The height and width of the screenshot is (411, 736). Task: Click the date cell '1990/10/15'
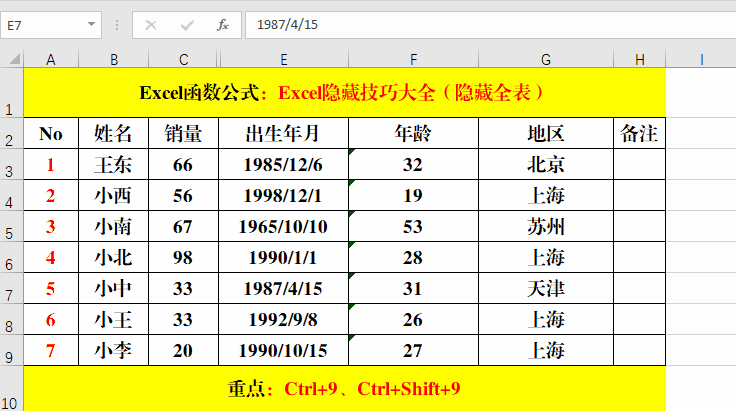coord(284,350)
